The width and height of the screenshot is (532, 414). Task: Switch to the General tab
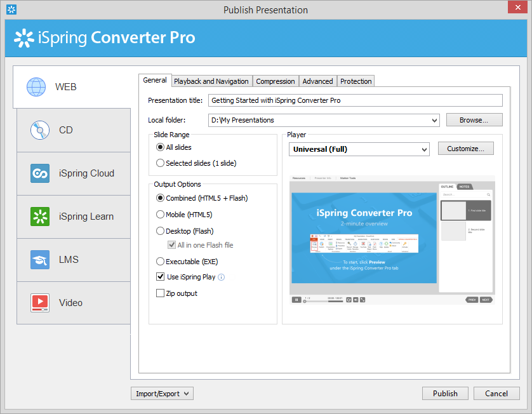(155, 81)
